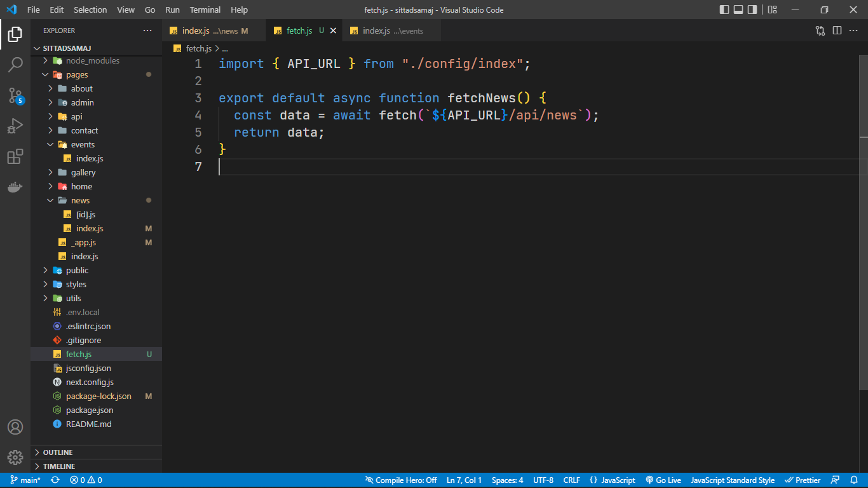The height and width of the screenshot is (488, 868).
Task: Click the main branch indicator
Action: [x=25, y=480]
